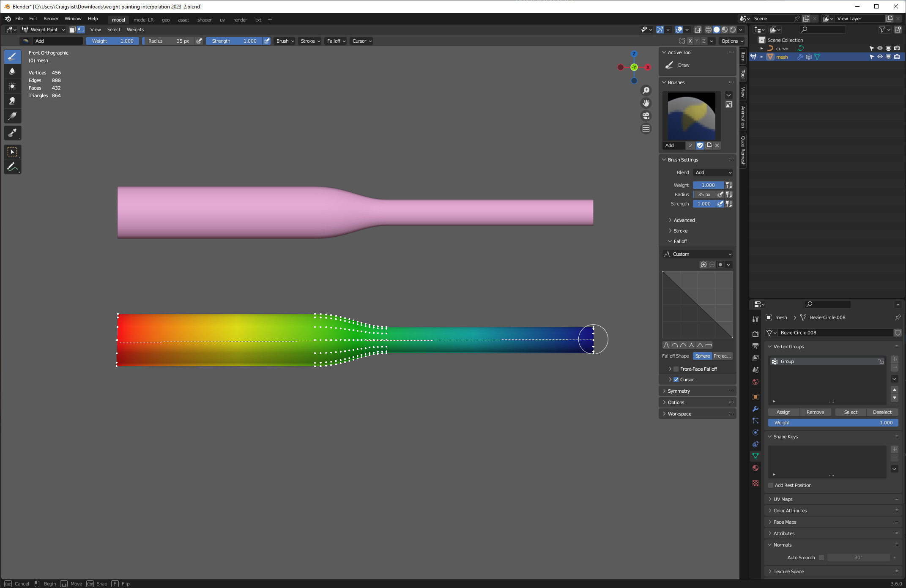
Task: Click the Select vertex group button
Action: pos(851,412)
